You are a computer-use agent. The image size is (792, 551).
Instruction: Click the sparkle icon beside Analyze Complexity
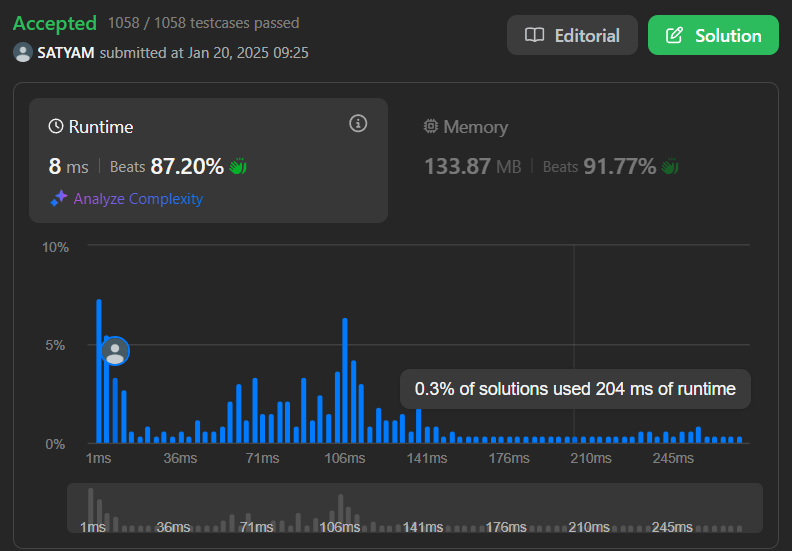58,198
